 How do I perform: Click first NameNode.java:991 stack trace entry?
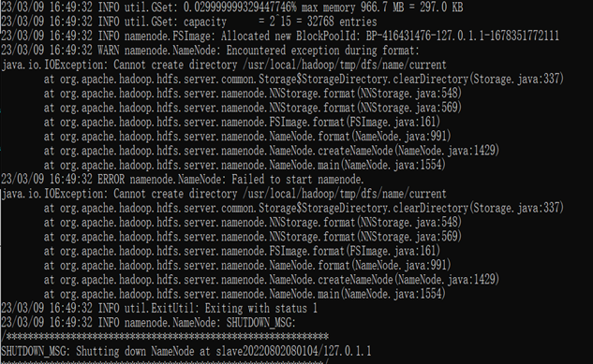(247, 136)
